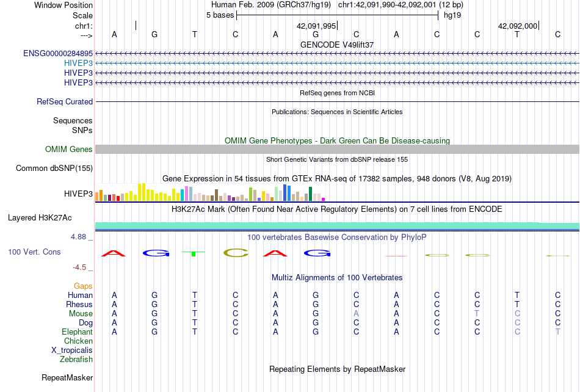Select the 100 Vert. Cons label
This screenshot has height=392, width=580.
coord(34,252)
